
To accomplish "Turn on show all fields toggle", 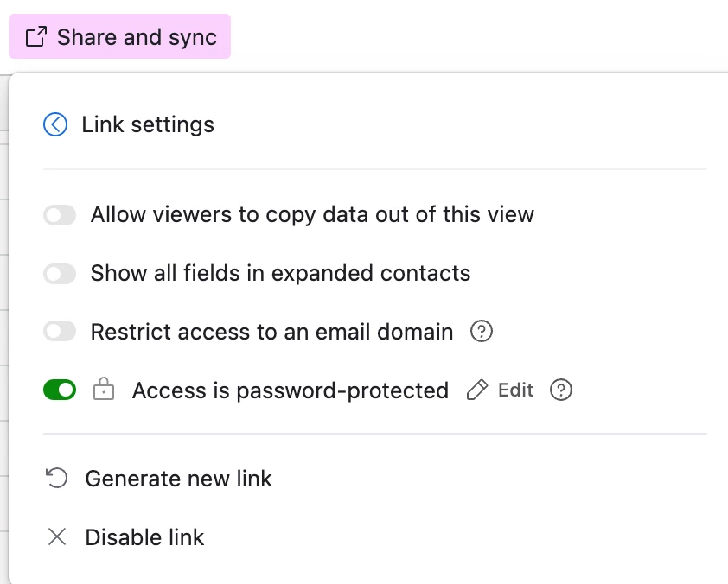I will [x=60, y=274].
